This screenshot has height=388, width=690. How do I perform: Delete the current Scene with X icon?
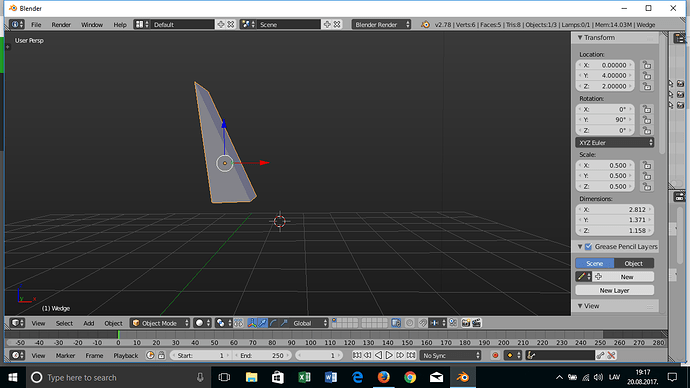pos(337,25)
